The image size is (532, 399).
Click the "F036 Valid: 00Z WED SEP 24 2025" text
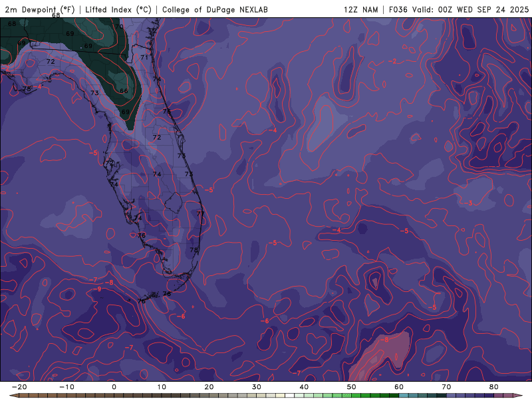[x=459, y=9]
